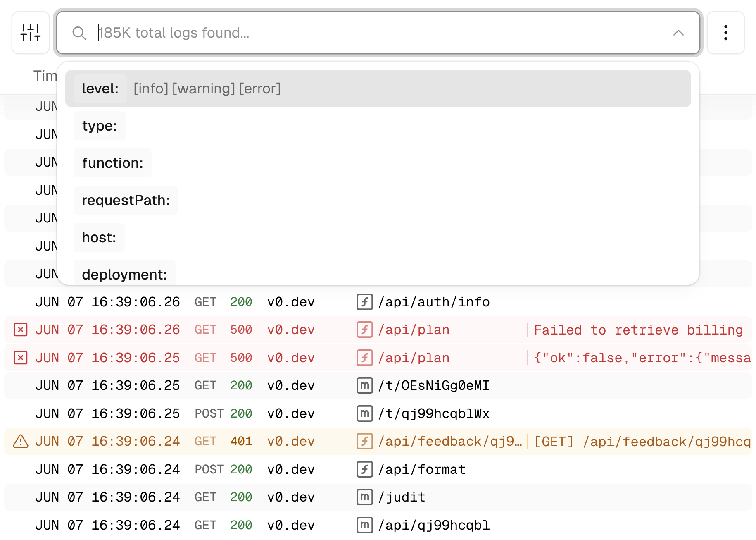756x540 pixels.
Task: Open the log filters panel
Action: click(x=30, y=33)
